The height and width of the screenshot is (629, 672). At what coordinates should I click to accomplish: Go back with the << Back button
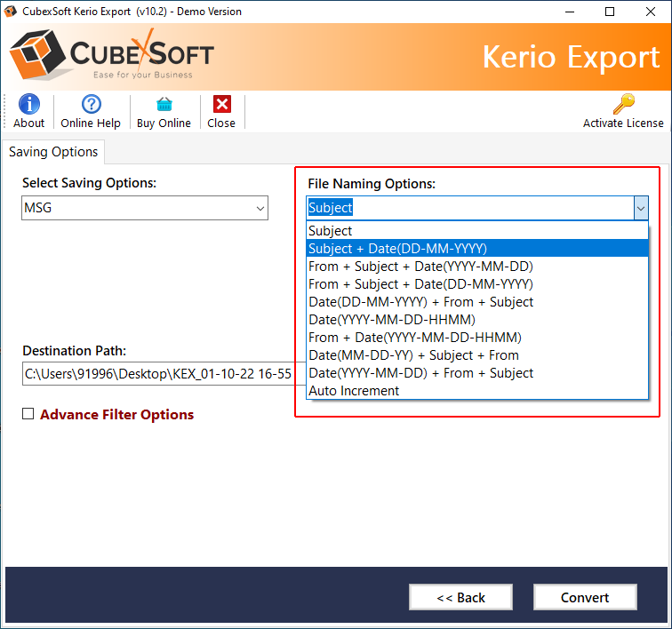coord(460,597)
